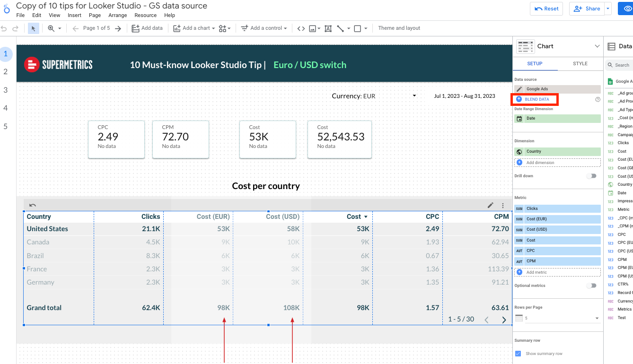633x364 pixels.
Task: Switch to the STYLE tab
Action: click(x=580, y=63)
